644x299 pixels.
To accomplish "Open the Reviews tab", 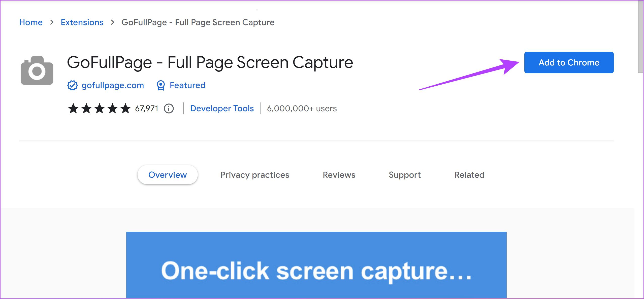I will click(339, 175).
